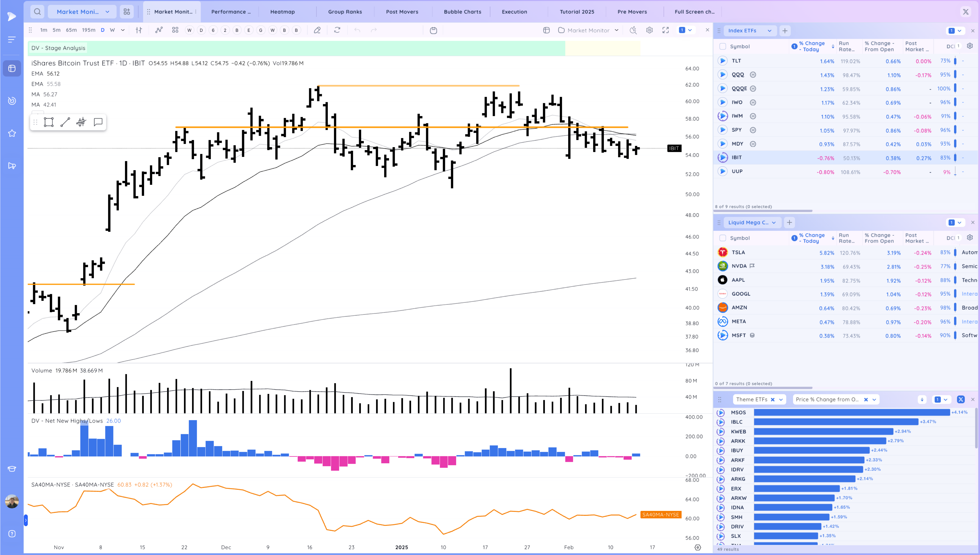The height and width of the screenshot is (555, 980).
Task: Open the Theme ETFs dropdown
Action: (x=781, y=400)
